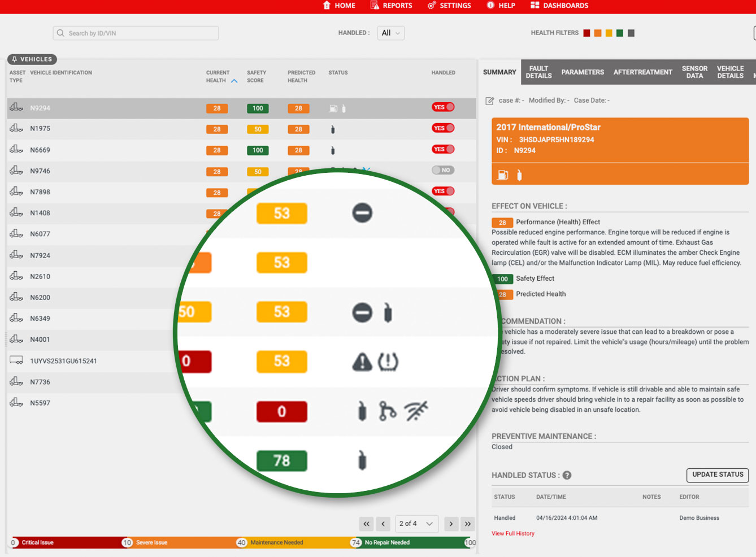The width and height of the screenshot is (756, 557).
Task: Toggle handled switch for N6669
Action: point(443,149)
